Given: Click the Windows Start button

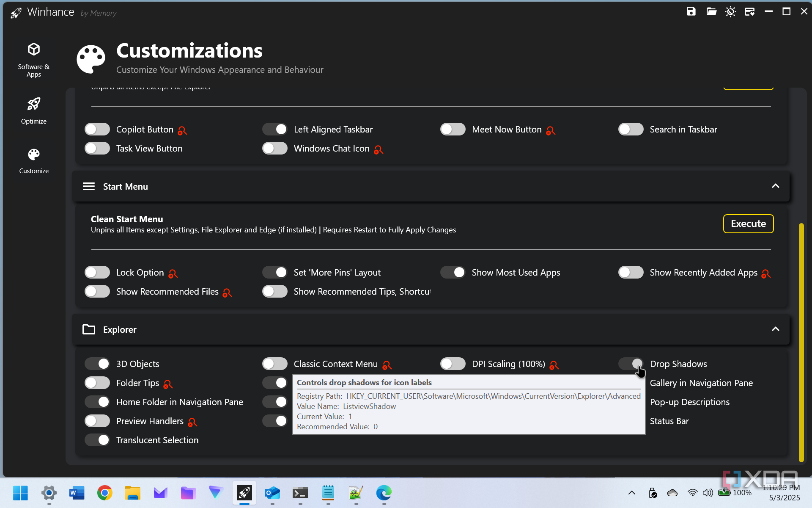Looking at the screenshot, I should tap(20, 493).
